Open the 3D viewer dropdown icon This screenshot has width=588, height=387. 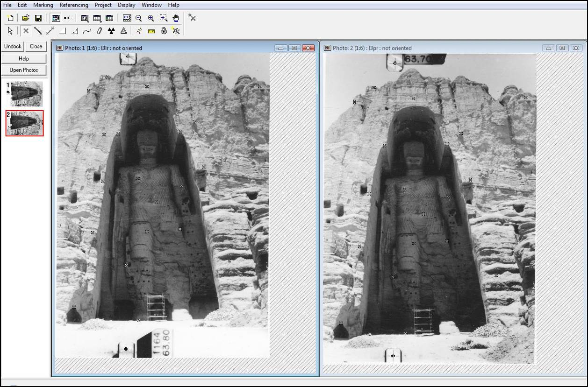(x=85, y=18)
